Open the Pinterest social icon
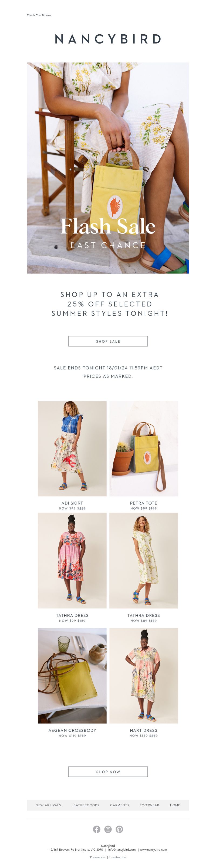The height and width of the screenshot is (868, 216). (x=119, y=829)
